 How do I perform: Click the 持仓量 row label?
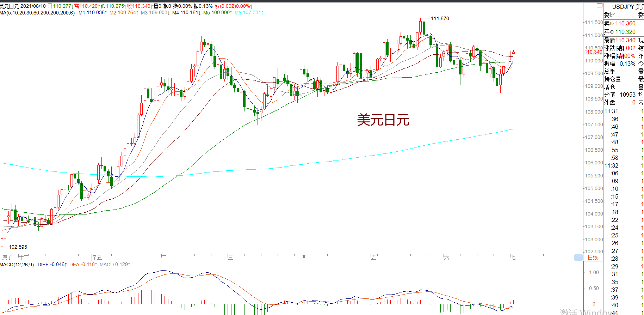click(612, 79)
